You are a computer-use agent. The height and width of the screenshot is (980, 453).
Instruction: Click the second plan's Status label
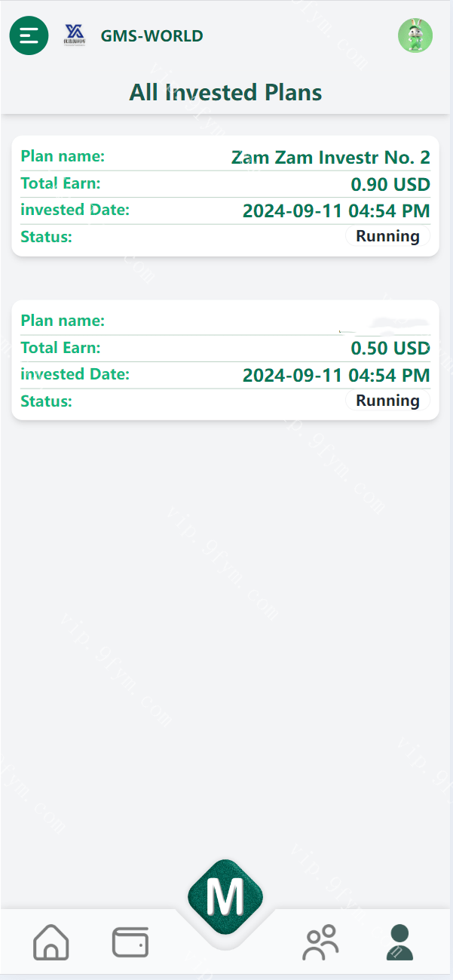tap(46, 401)
